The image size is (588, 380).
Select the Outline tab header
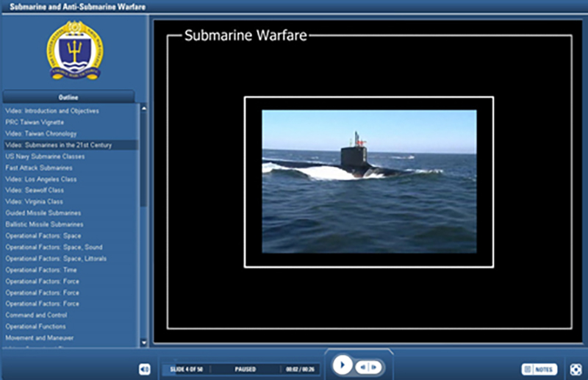(x=68, y=97)
